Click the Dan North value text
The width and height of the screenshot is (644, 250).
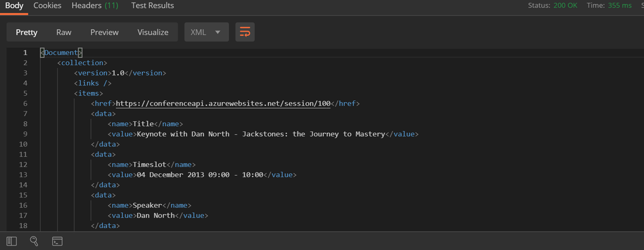coord(156,215)
